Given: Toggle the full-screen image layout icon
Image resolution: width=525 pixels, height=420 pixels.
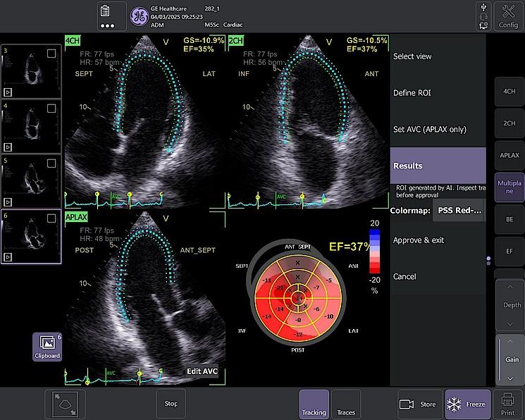Looking at the screenshot, I should pyautogui.click(x=66, y=404).
